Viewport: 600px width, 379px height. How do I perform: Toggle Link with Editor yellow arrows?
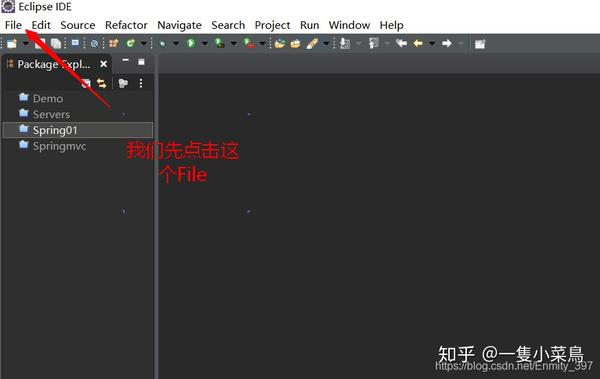(101, 83)
